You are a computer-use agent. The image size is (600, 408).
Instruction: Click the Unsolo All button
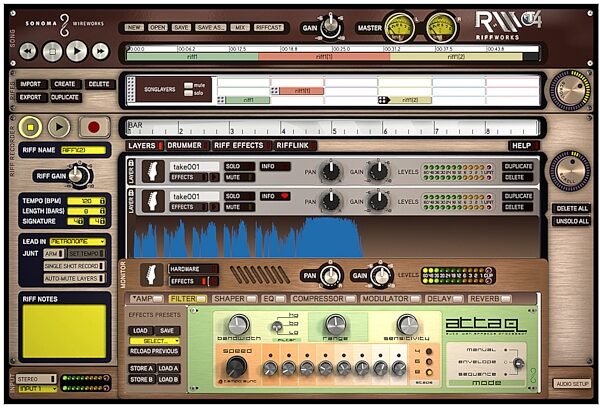point(572,221)
